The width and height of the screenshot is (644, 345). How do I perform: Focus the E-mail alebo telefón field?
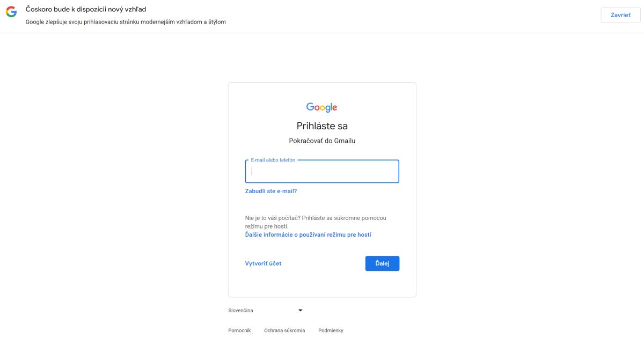click(x=322, y=172)
